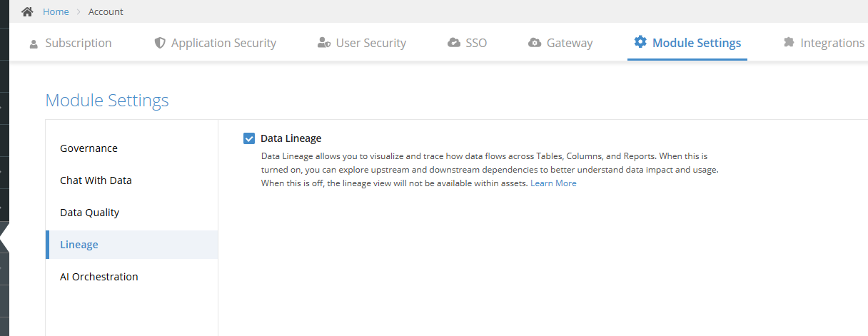Click the person icon beside Subscription
Viewport: 868px width, 336px height.
click(34, 44)
